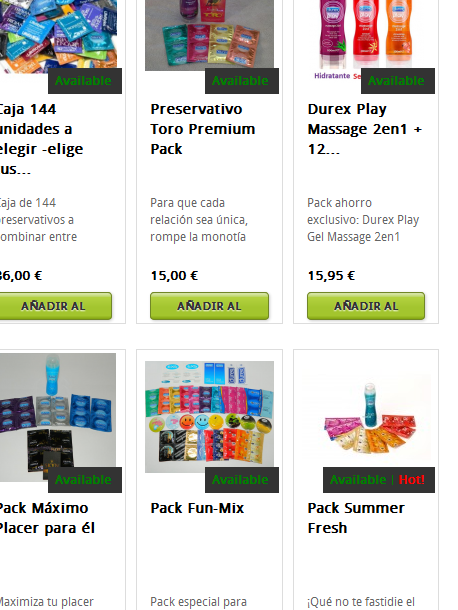This screenshot has width=458, height=610.
Task: Open the Pack Fun-Mix product image
Action: [x=209, y=417]
